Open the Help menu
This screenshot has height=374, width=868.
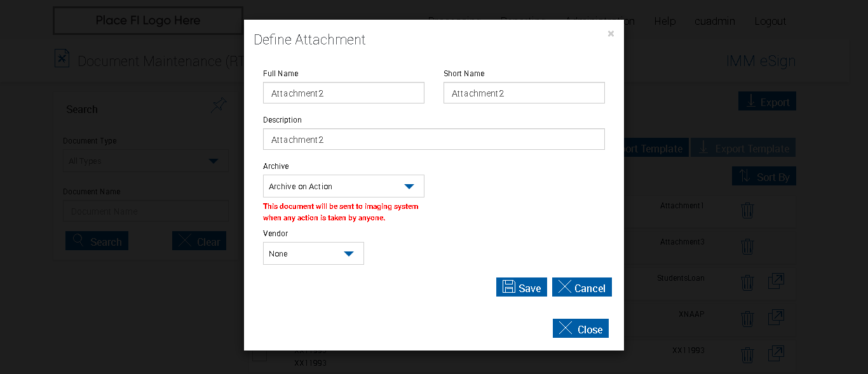coord(665,21)
